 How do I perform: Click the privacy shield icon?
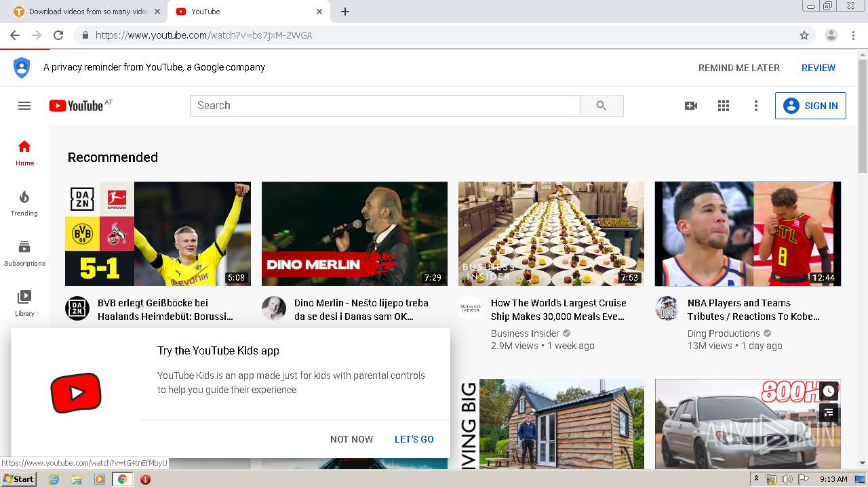pos(22,68)
